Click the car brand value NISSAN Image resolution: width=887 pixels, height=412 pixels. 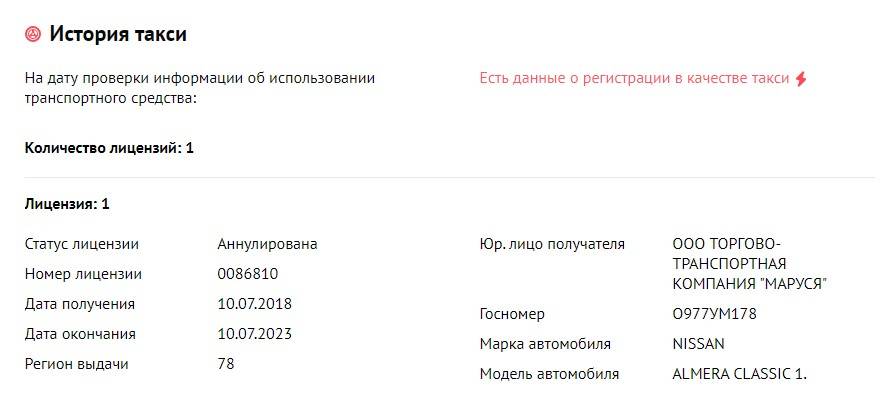tap(699, 344)
